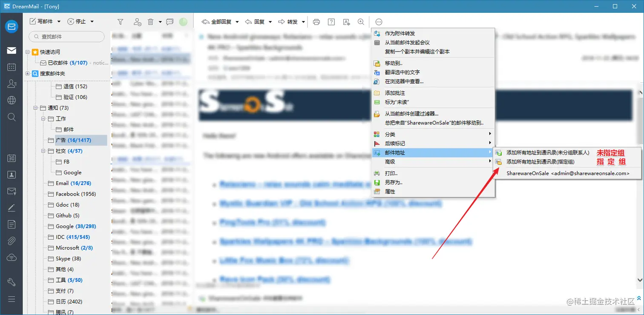Screen dimensions: 644x315
Task: Open the 分类 submenu
Action: pos(433,134)
